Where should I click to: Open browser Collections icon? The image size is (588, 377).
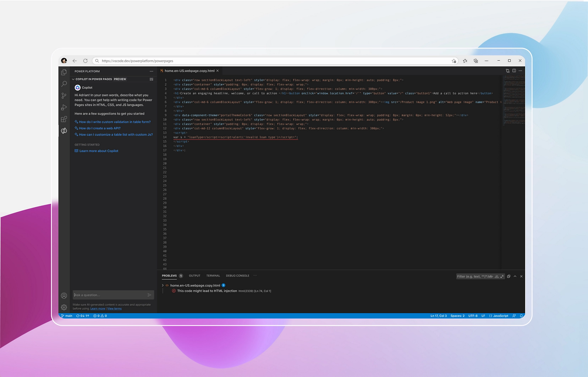476,61
